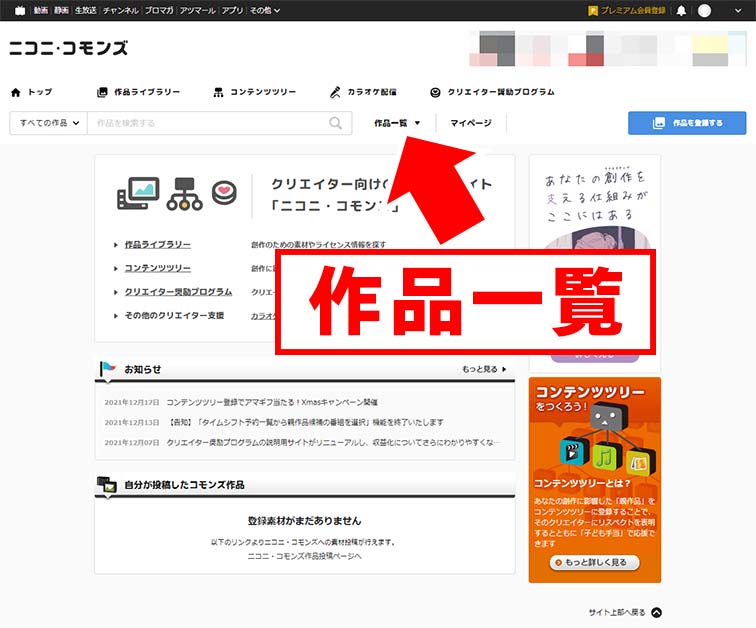Click the お知らせ flag icon
The height and width of the screenshot is (628, 756).
(108, 369)
